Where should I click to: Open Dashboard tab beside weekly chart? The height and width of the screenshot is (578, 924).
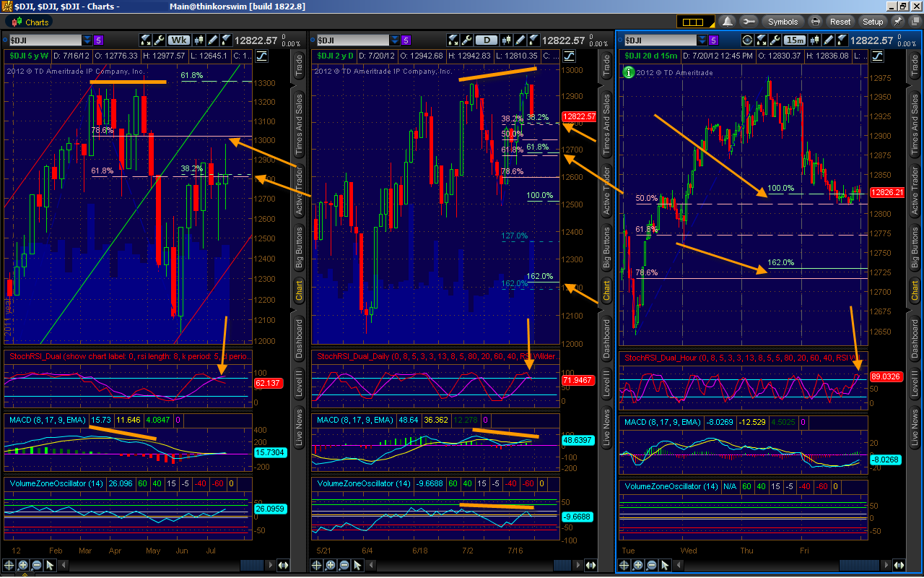pyautogui.click(x=300, y=339)
